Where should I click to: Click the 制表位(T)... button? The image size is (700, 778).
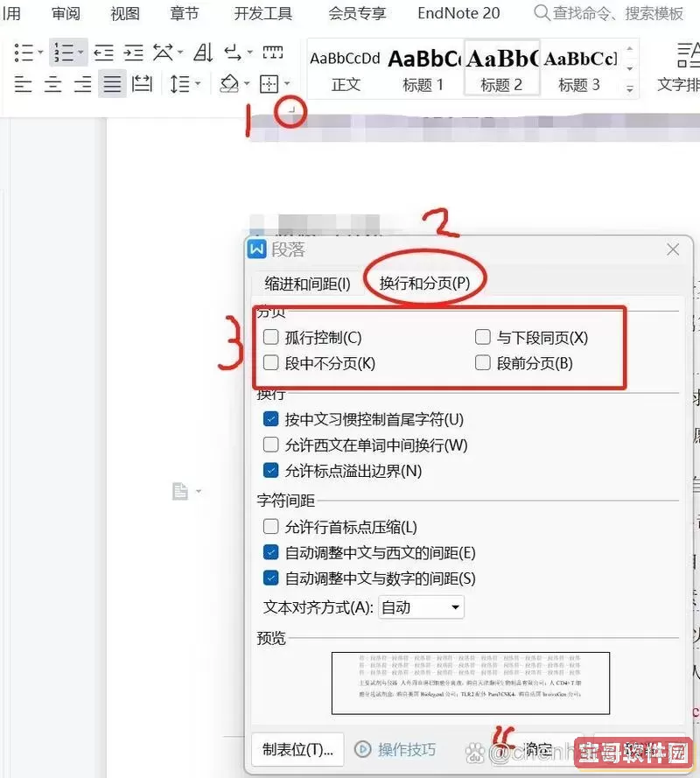(x=297, y=749)
